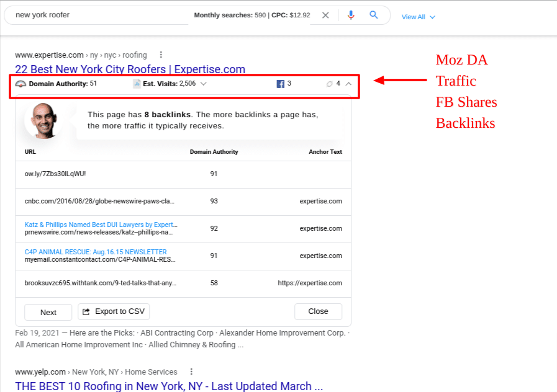Click the Domain Authority gauge icon
This screenshot has width=557, height=392.
pyautogui.click(x=20, y=84)
